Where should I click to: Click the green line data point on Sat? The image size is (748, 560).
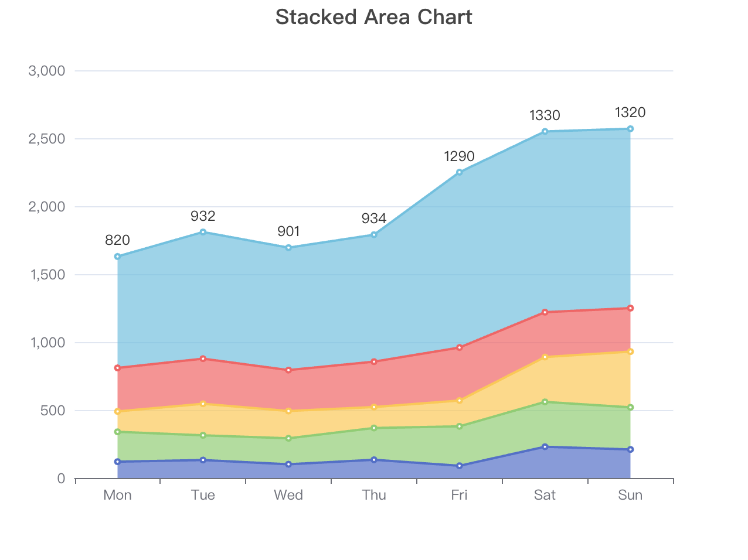545,402
